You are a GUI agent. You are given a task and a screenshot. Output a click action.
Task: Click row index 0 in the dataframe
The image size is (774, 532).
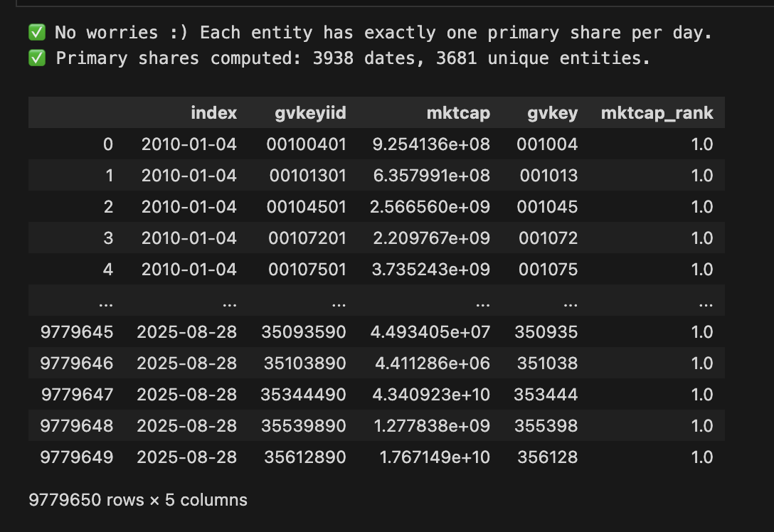click(x=107, y=144)
